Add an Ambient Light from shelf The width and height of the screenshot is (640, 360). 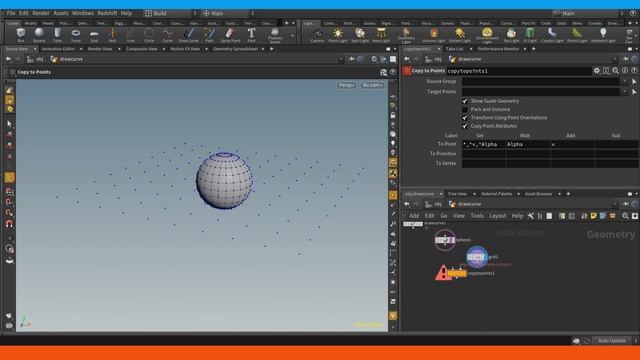point(603,35)
